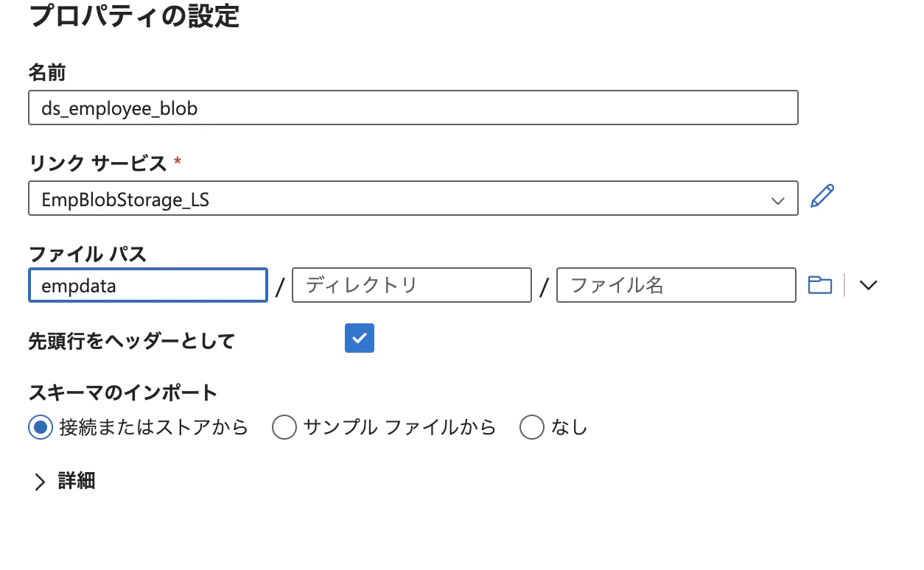This screenshot has height=570, width=924.
Task: Choose the なし schema import option
Action: point(532,427)
